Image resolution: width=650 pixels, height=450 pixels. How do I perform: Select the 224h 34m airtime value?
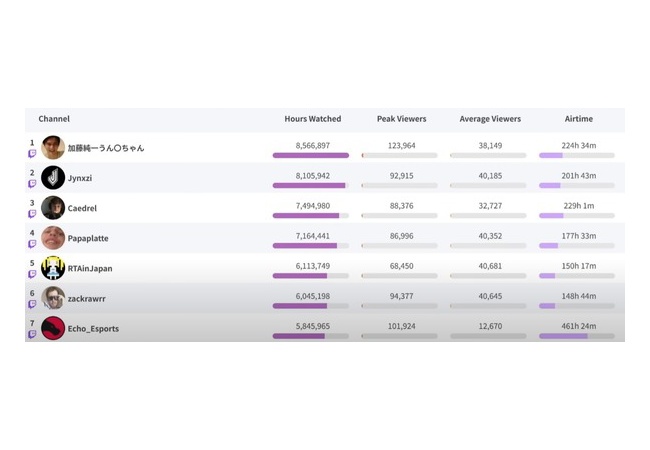(x=579, y=145)
